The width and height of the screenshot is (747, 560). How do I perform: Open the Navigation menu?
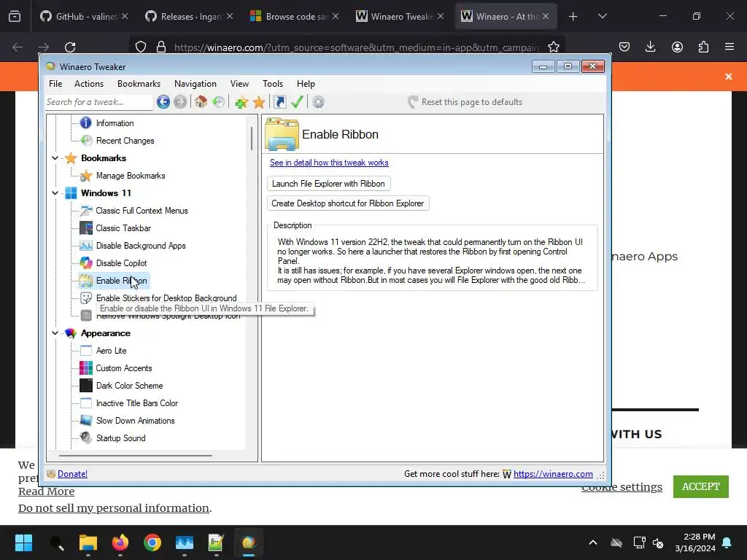pyautogui.click(x=196, y=84)
